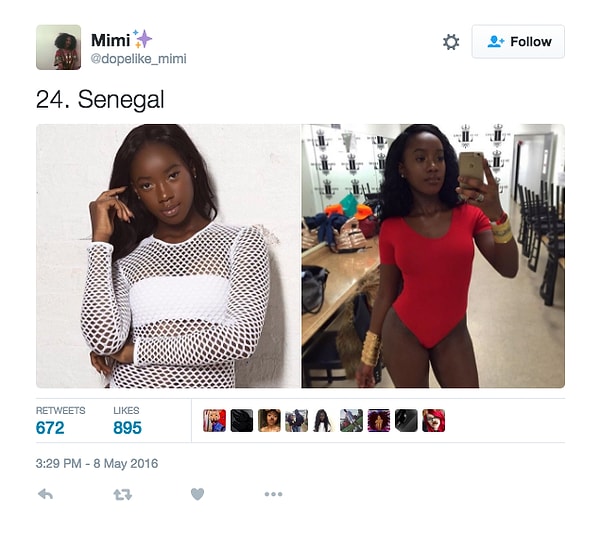Open the more options ellipsis menu
This screenshot has height=533, width=600.
pyautogui.click(x=274, y=494)
